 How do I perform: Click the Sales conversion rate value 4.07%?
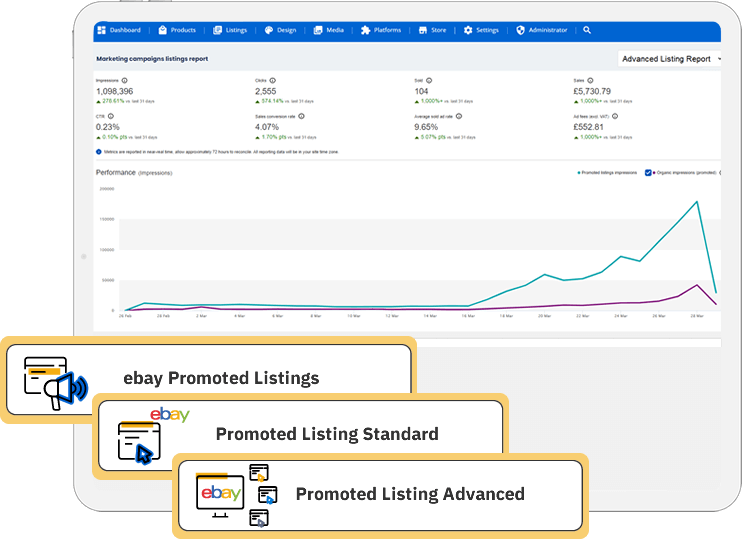(267, 127)
